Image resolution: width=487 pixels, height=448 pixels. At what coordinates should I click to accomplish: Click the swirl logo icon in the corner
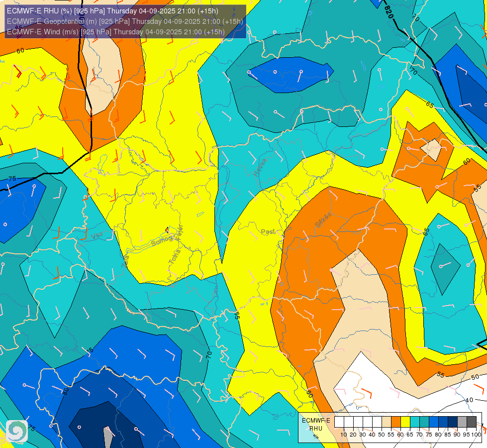point(17,431)
